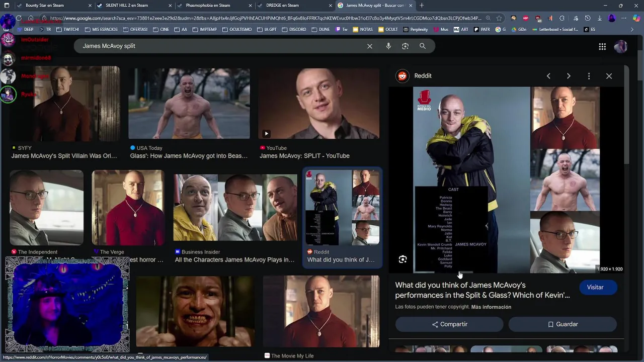
Task: Open browser history icon
Action: 588,18
